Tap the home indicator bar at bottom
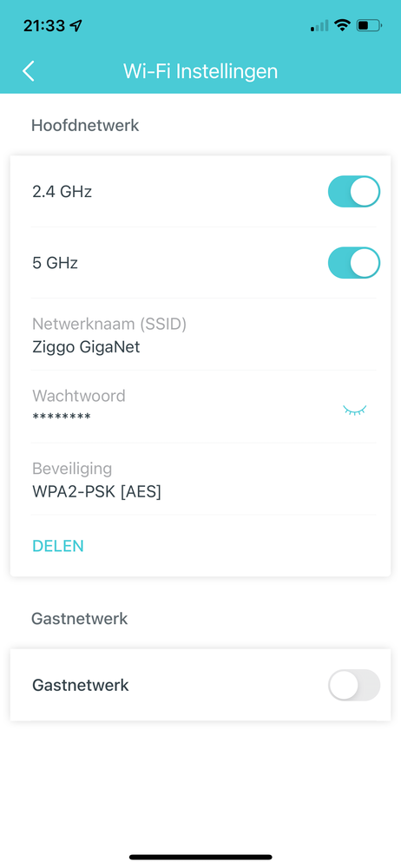 pyautogui.click(x=200, y=857)
